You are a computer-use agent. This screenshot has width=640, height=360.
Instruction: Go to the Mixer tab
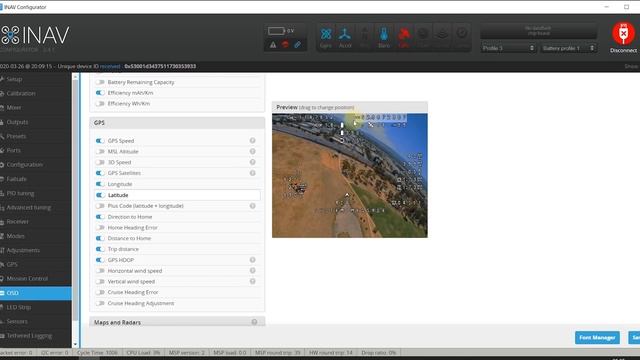[x=36, y=107]
